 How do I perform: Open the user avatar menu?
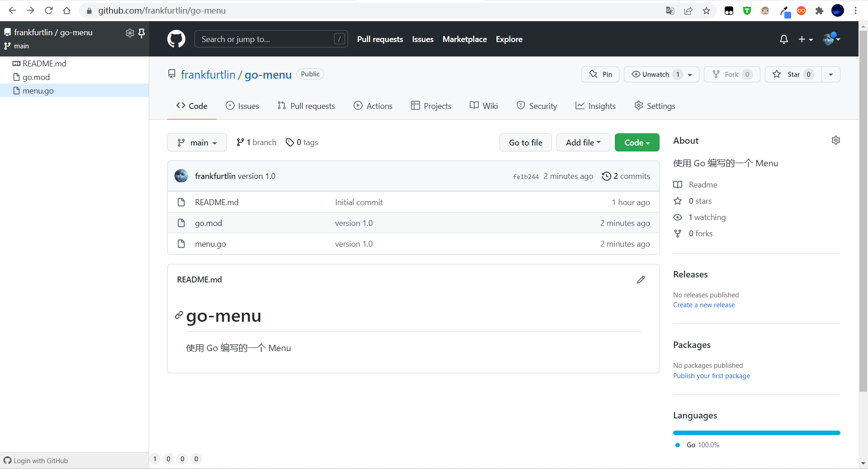click(x=832, y=39)
